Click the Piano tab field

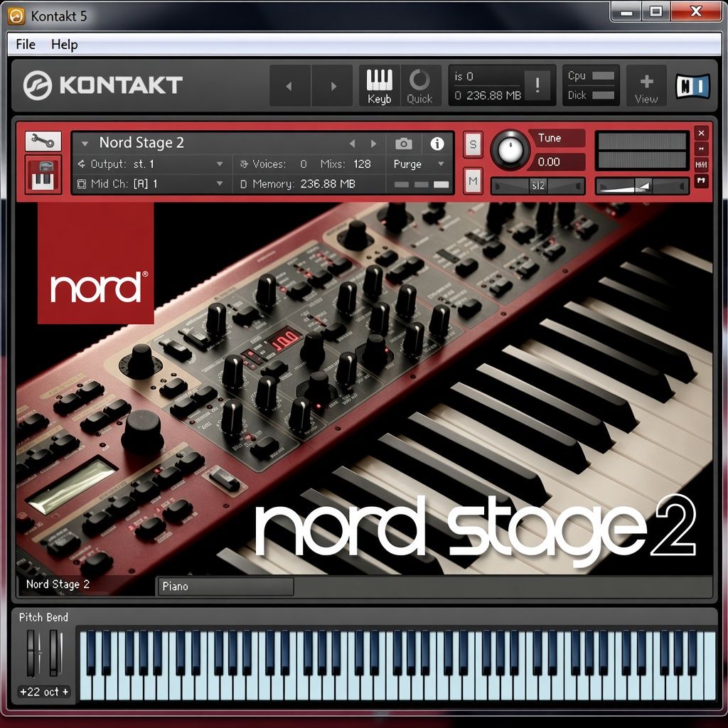225,587
